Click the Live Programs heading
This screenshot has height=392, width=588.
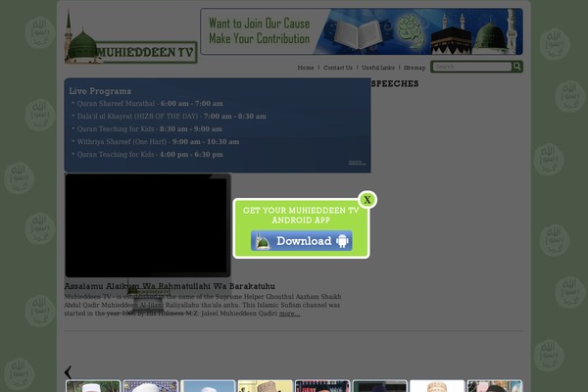[100, 91]
